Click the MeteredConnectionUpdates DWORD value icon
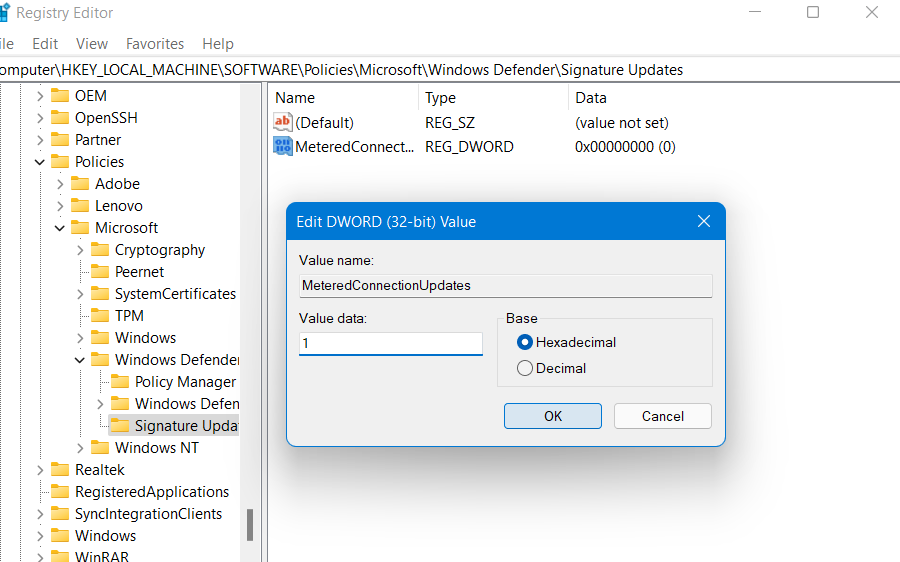900x562 pixels. coord(283,147)
